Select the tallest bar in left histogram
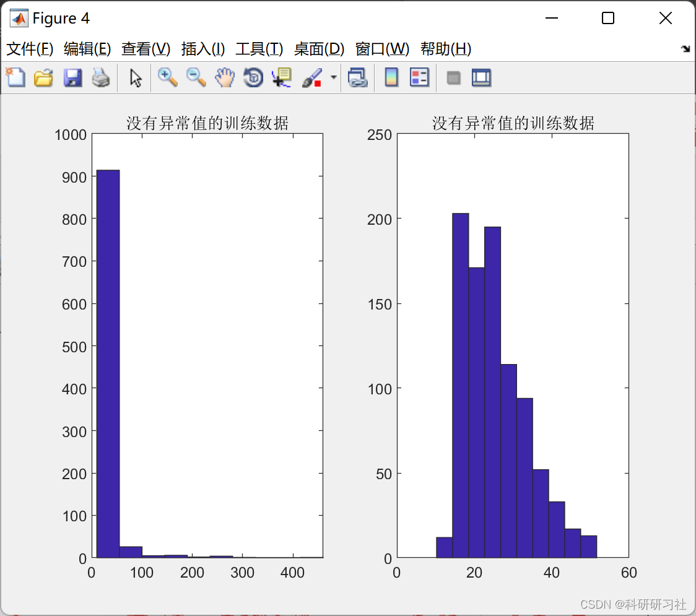Viewport: 696px width, 616px height. pyautogui.click(x=108, y=363)
